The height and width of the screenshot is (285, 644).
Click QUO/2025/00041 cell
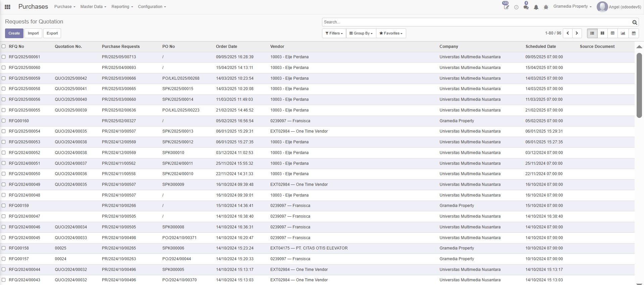(71, 89)
